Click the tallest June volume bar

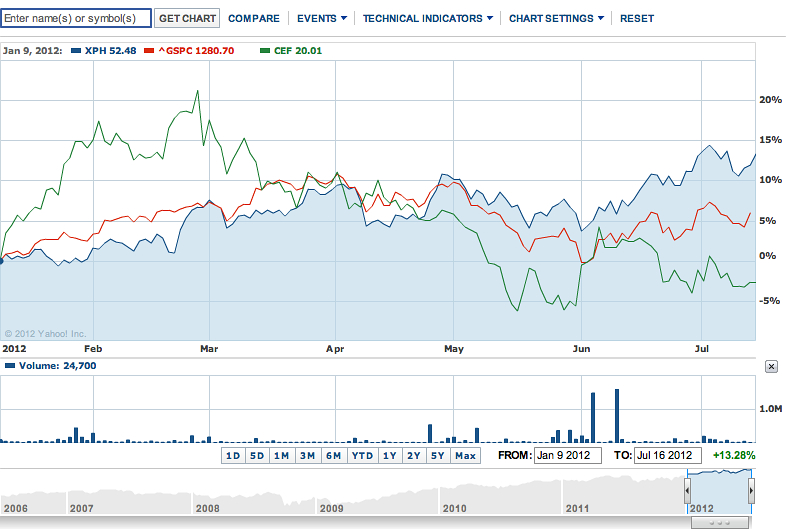click(617, 416)
